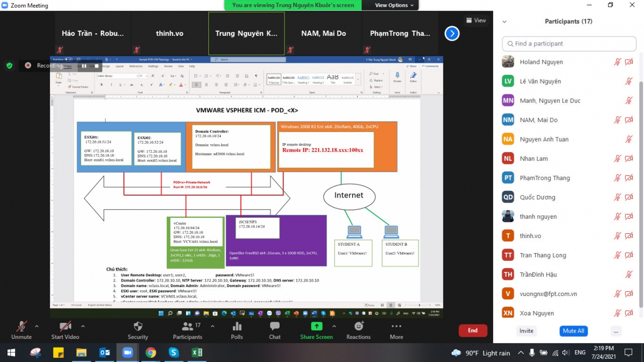Click thinh.vo's muted mic icon in list

point(618,236)
